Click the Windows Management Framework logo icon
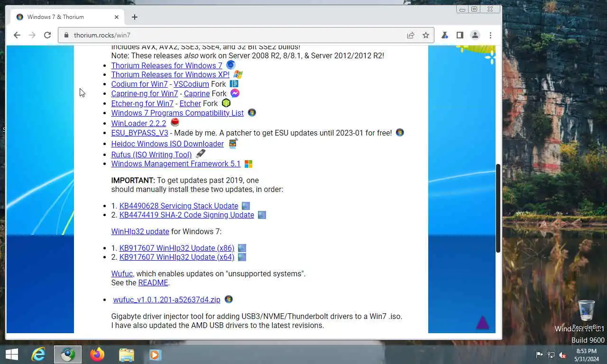 (x=248, y=164)
